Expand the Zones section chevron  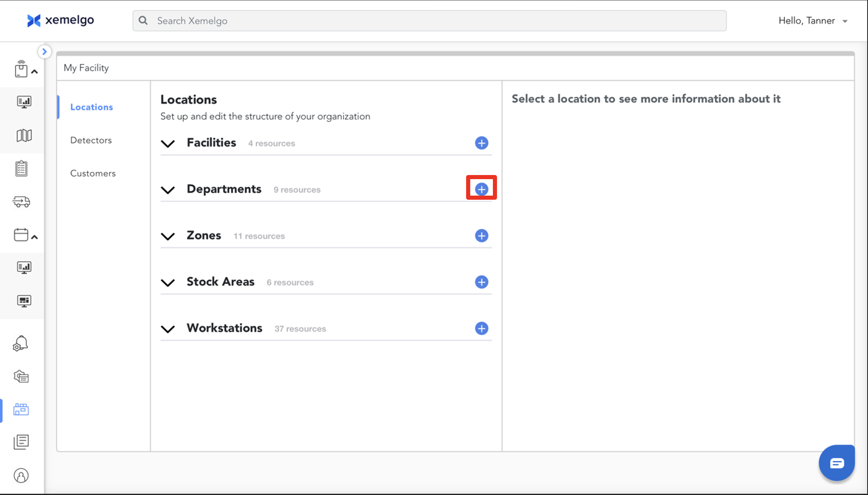click(x=168, y=236)
